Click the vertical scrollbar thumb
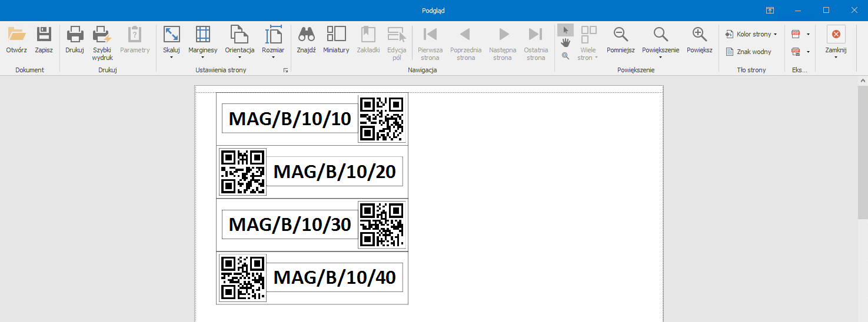868x322 pixels. pos(863,153)
